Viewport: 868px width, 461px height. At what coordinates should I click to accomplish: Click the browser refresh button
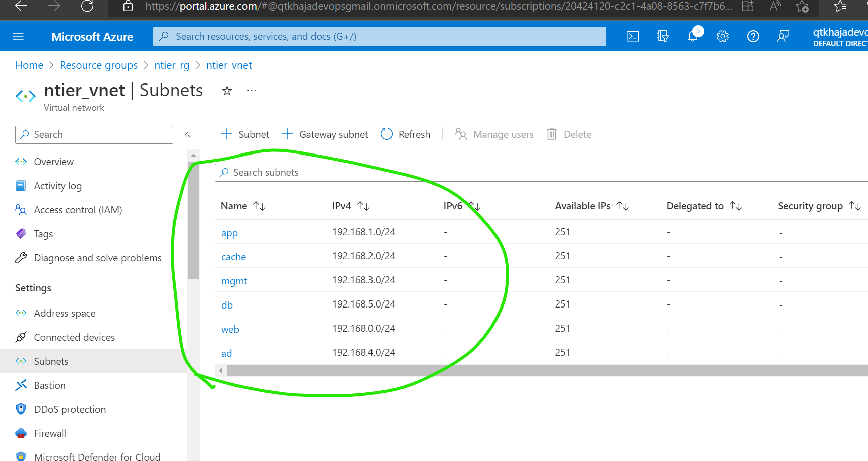[87, 6]
